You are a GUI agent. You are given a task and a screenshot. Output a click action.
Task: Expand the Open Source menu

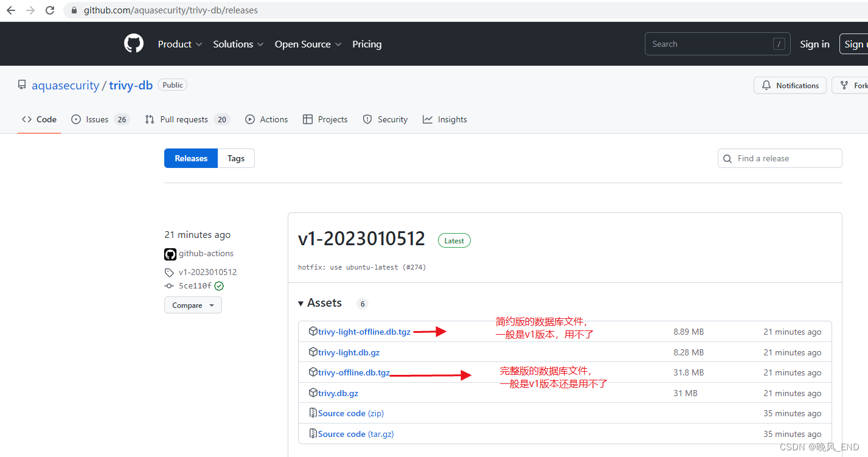(x=308, y=44)
